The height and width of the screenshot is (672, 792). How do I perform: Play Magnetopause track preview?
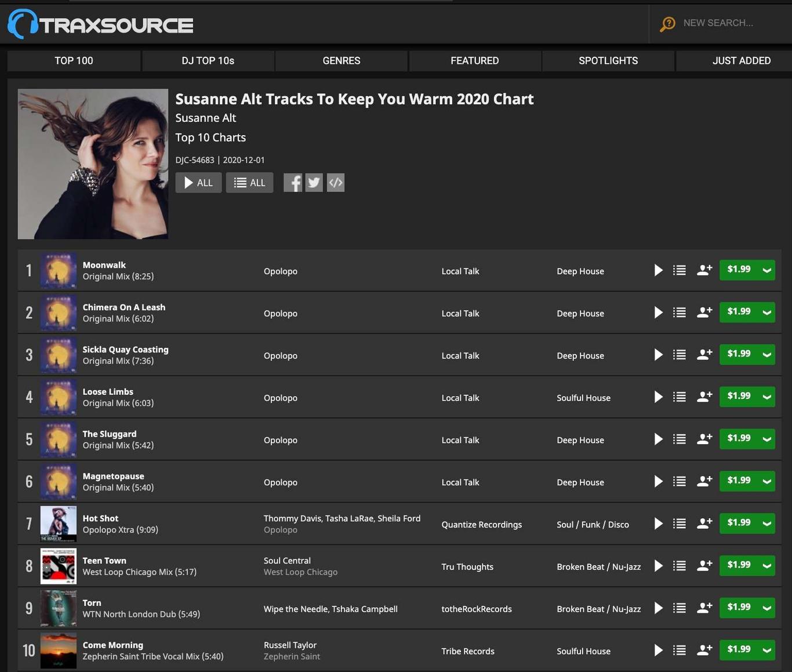[x=659, y=481]
